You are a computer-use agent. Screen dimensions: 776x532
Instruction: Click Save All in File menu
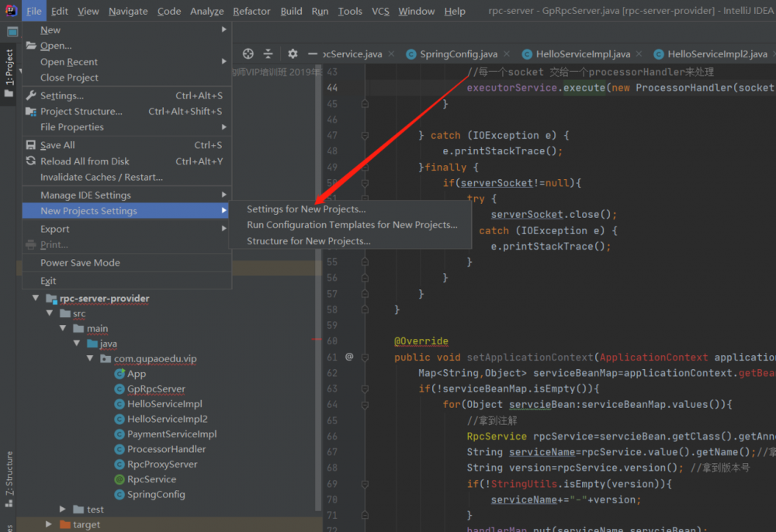pos(57,145)
